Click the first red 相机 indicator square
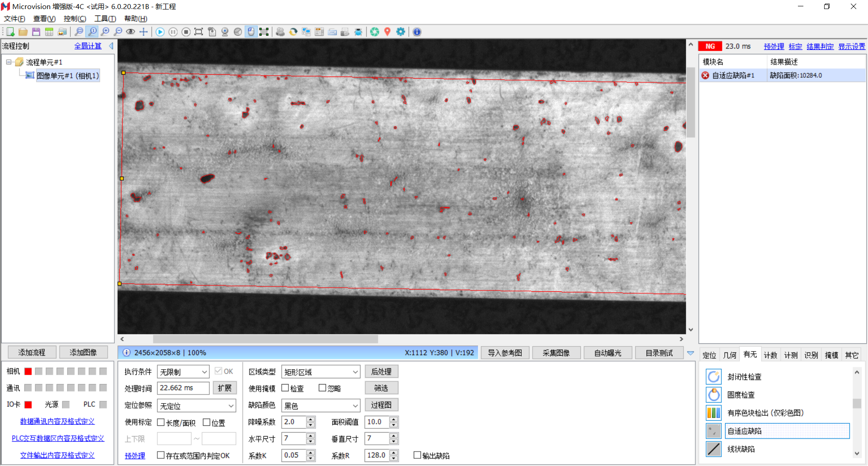Viewport: 868px width, 466px height. [x=28, y=371]
